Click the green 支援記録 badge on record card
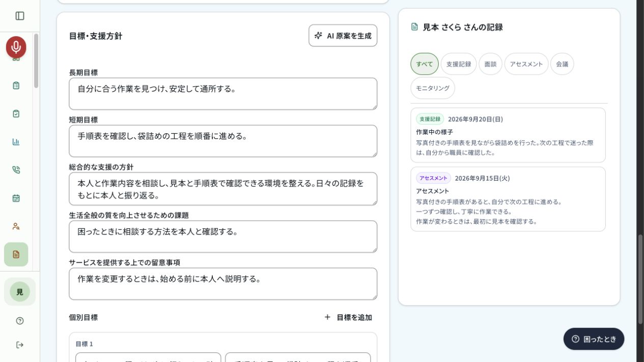The image size is (644, 362). tap(430, 119)
